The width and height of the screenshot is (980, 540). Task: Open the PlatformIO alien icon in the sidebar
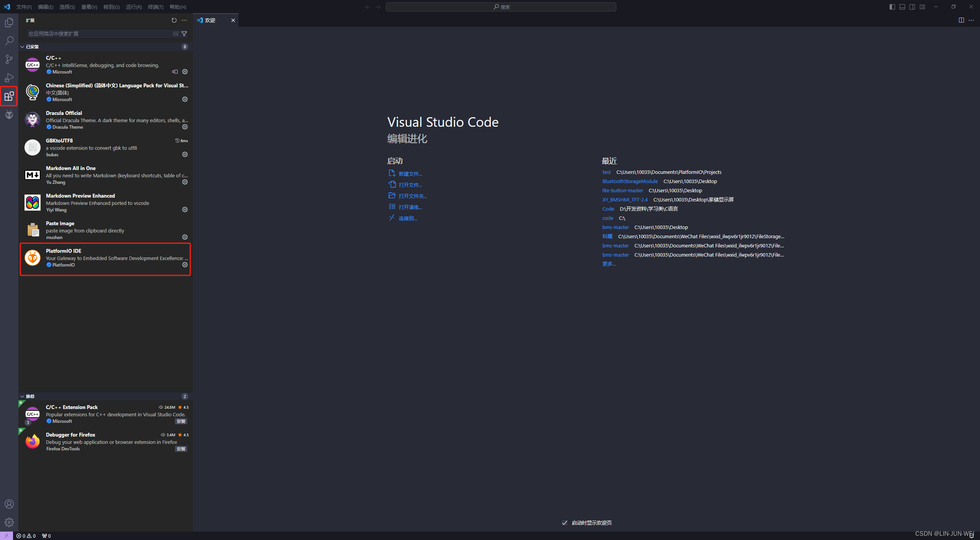click(x=9, y=114)
